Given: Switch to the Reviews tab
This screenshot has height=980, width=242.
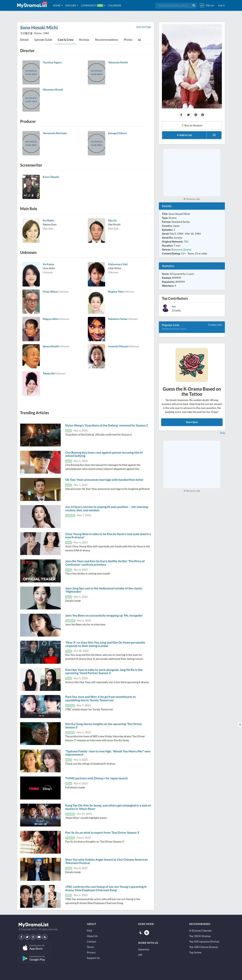Looking at the screenshot, I should tap(84, 40).
